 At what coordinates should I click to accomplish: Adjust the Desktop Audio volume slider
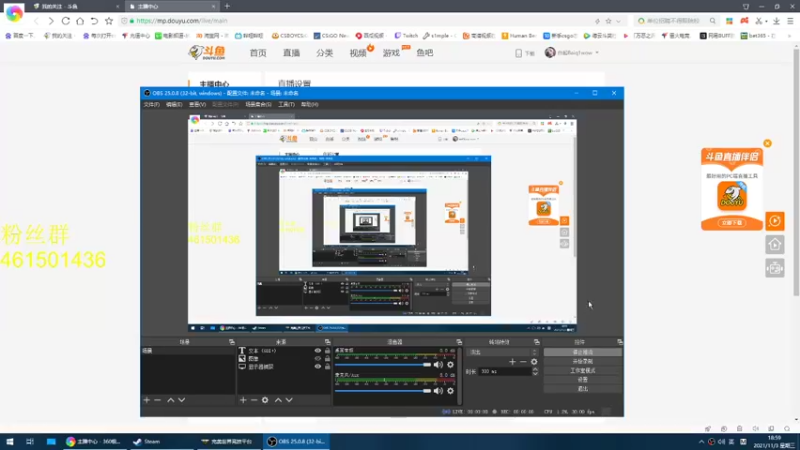coord(383,365)
